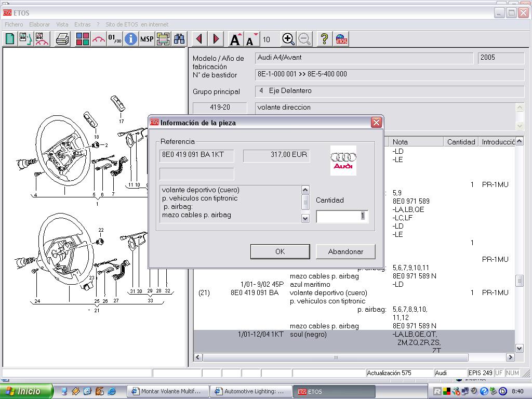Switch to Montar Volante Multif... taskbar window
This screenshot has height=399, width=532.
168,391
